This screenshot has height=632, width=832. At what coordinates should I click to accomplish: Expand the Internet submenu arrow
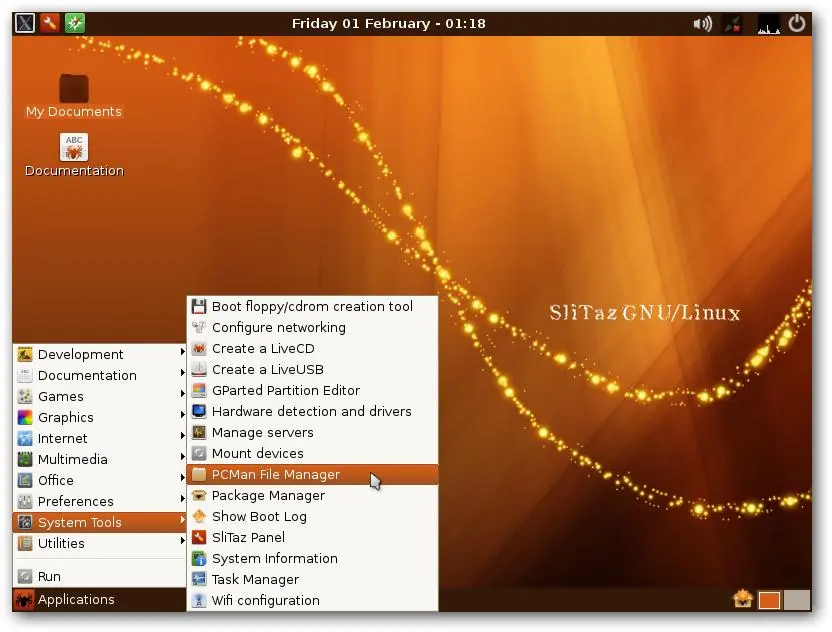click(x=182, y=435)
